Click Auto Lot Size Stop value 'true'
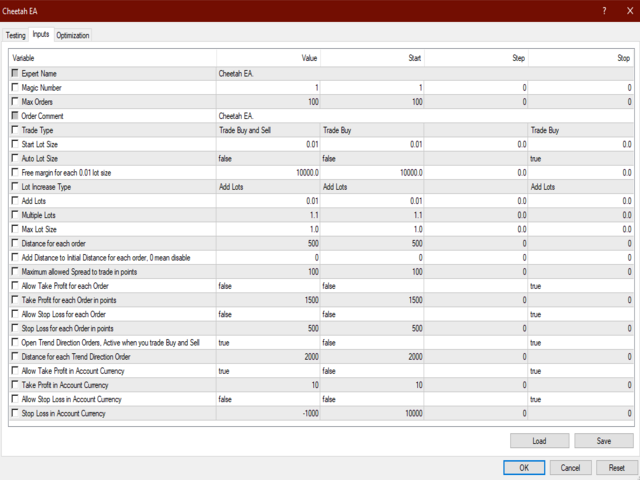640x480 pixels. click(581, 158)
